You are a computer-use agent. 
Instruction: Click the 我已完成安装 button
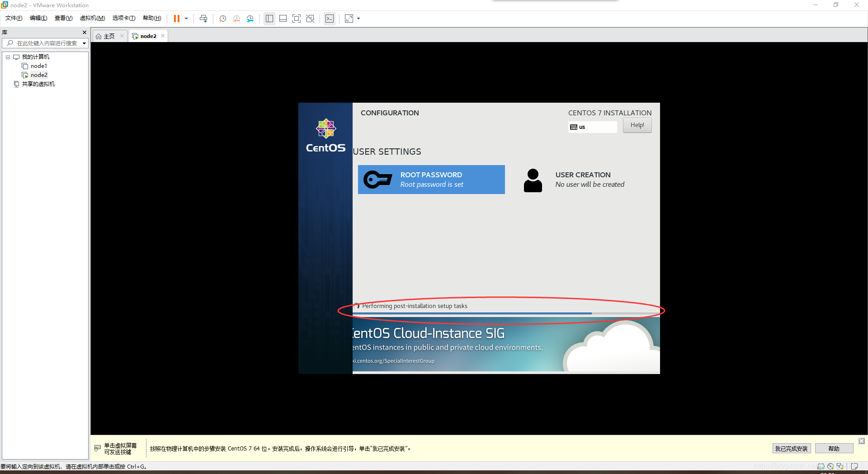[791, 449]
